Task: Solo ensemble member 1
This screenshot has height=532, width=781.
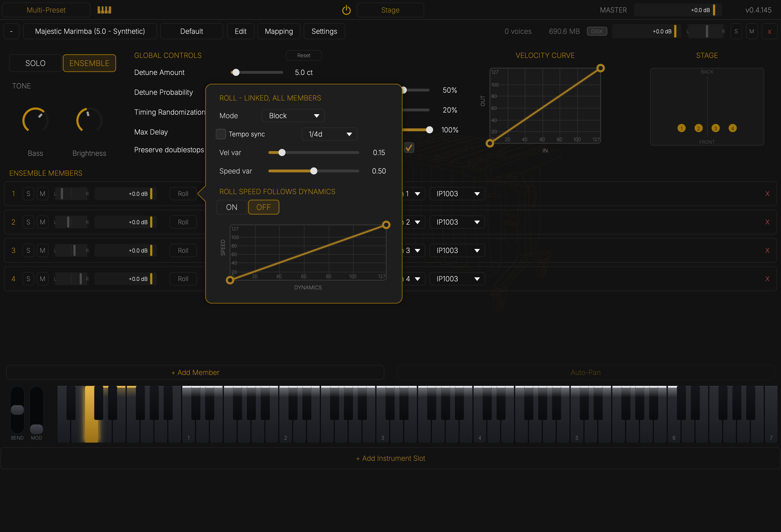Action: tap(28, 194)
